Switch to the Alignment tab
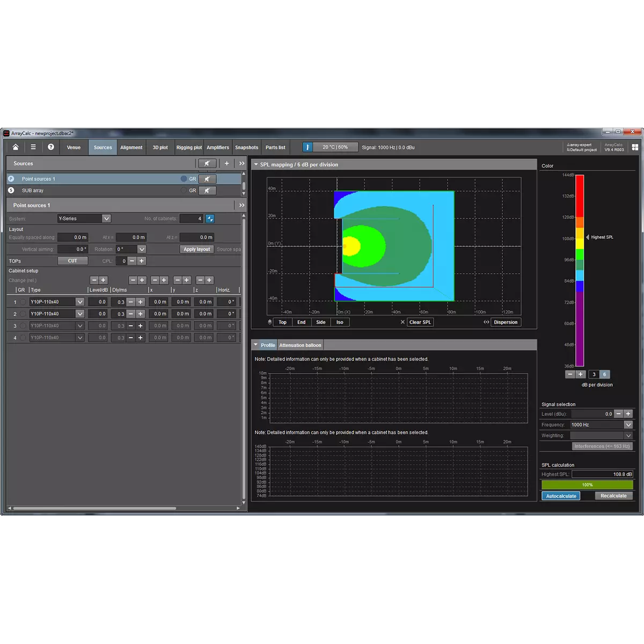The height and width of the screenshot is (644, 644). point(131,147)
